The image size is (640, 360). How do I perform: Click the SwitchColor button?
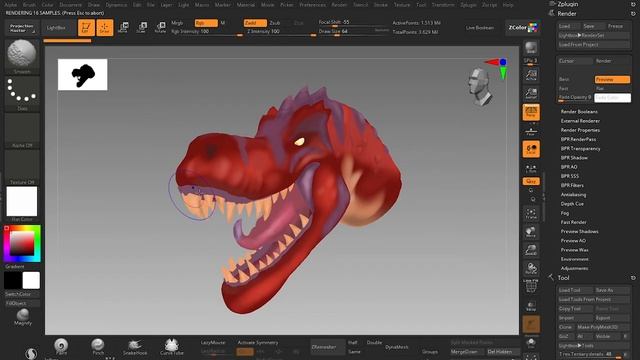(x=22, y=294)
